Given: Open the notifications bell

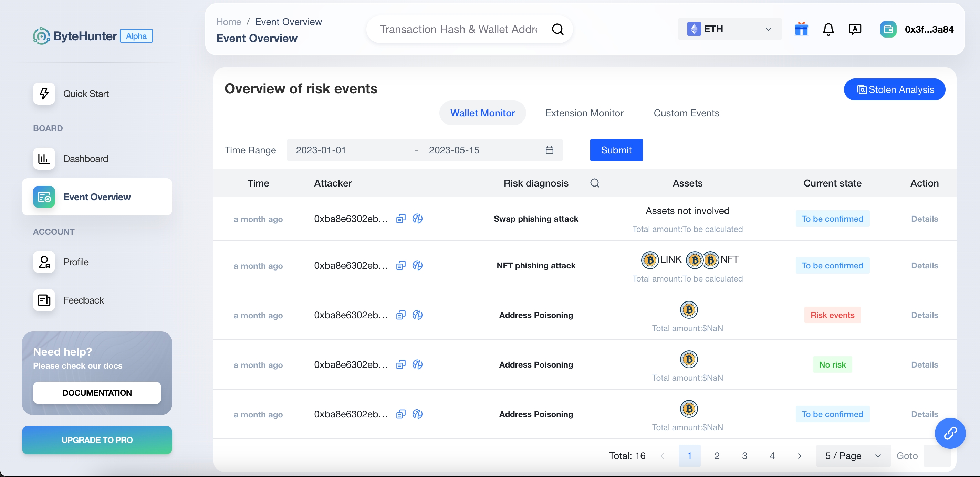Looking at the screenshot, I should tap(828, 29).
